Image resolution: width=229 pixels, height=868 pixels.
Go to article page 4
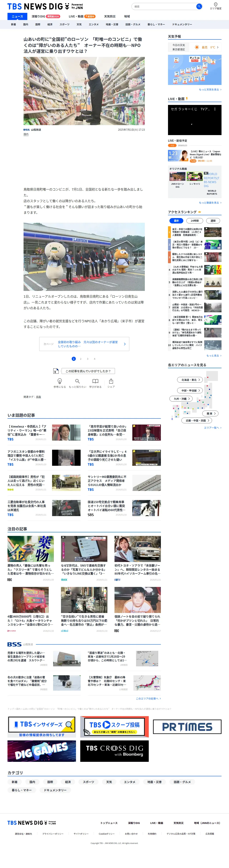[x=95, y=359]
